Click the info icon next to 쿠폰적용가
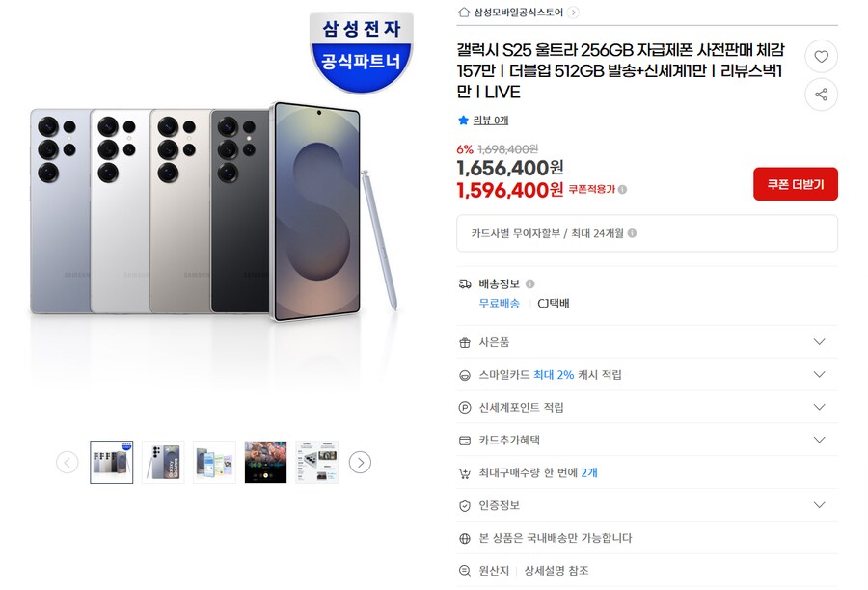The width and height of the screenshot is (868, 590). [x=623, y=191]
